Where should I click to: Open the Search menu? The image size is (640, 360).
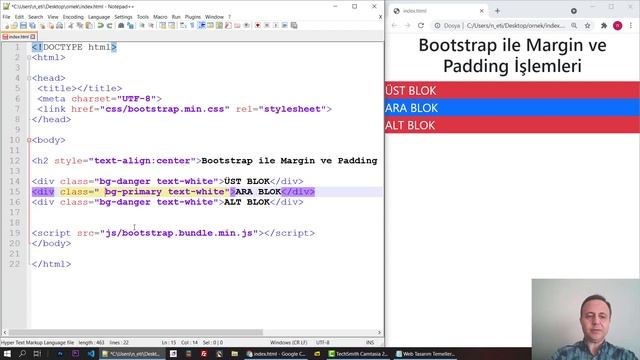[x=36, y=17]
